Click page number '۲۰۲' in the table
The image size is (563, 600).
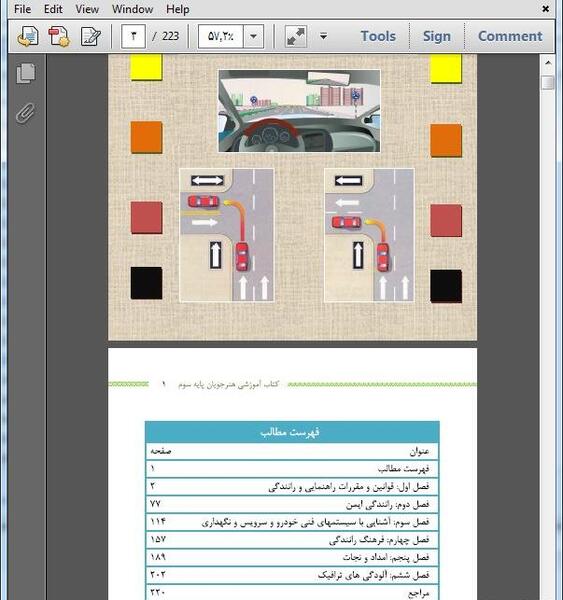158,574
